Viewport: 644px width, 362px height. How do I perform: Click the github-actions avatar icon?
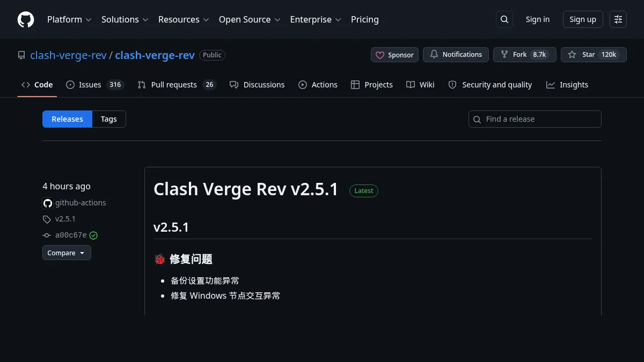(x=48, y=203)
